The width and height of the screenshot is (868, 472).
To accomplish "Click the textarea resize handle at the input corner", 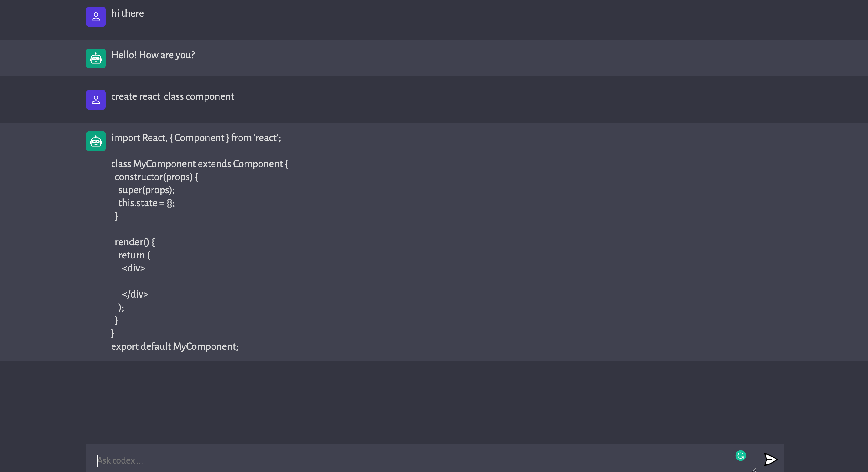I will (x=754, y=469).
